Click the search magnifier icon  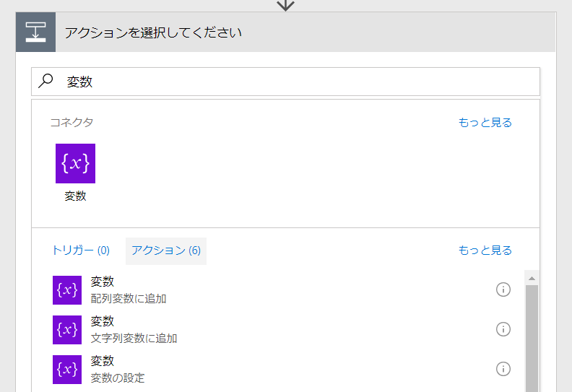coord(46,81)
